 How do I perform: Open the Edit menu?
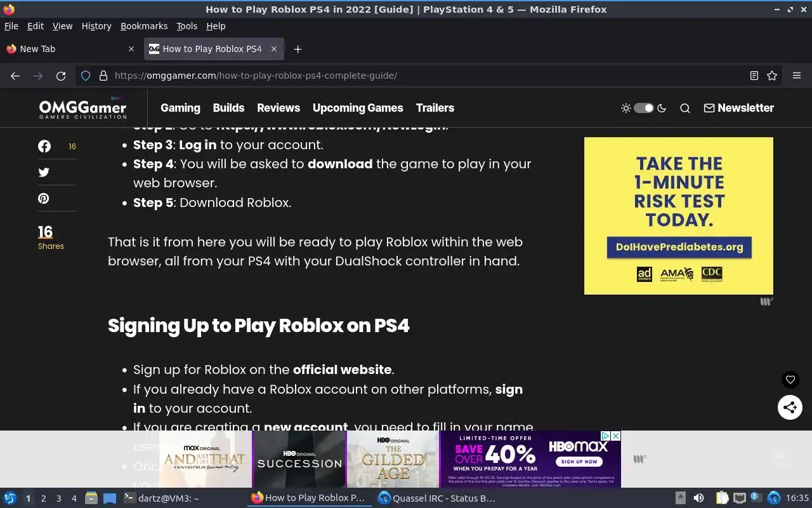[36, 26]
